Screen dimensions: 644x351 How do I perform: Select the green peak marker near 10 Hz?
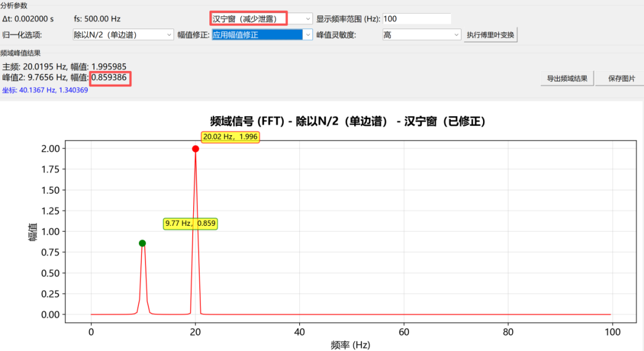click(142, 244)
